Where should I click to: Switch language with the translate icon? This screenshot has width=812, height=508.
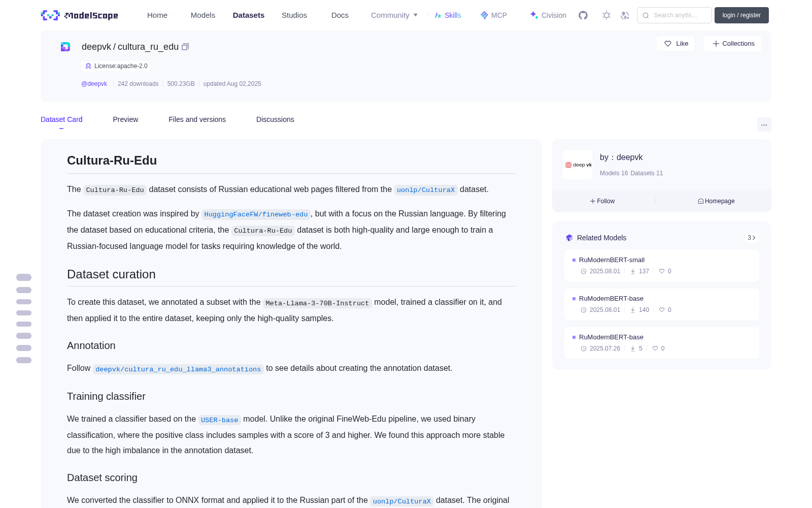(625, 15)
